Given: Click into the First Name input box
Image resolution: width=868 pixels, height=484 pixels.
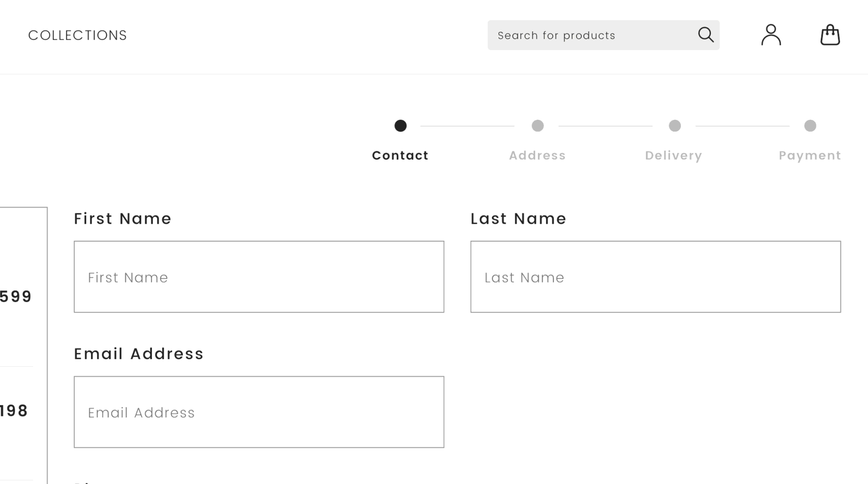Looking at the screenshot, I should pos(259,277).
